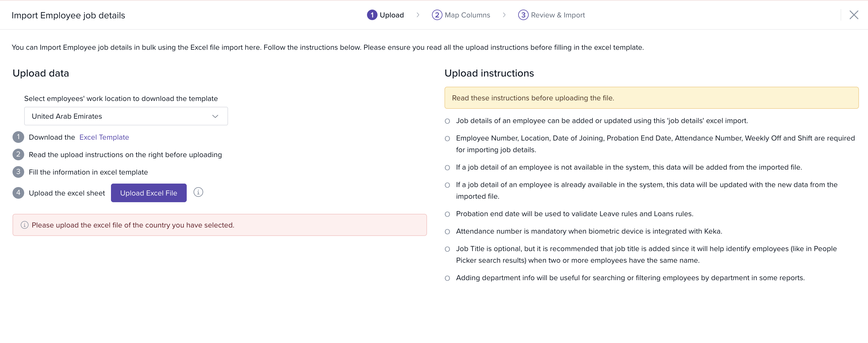Click the chevron arrow after Map Columns step

504,15
